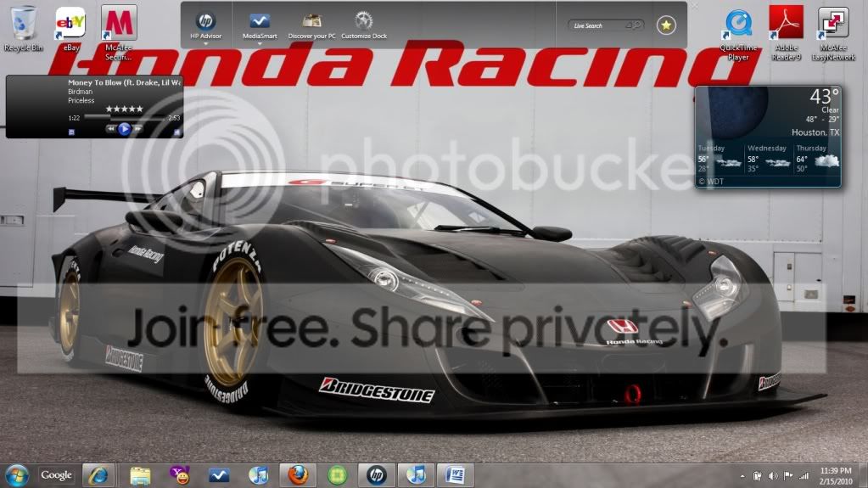Click HP Advisor in the dock
The width and height of the screenshot is (868, 488).
[205, 25]
